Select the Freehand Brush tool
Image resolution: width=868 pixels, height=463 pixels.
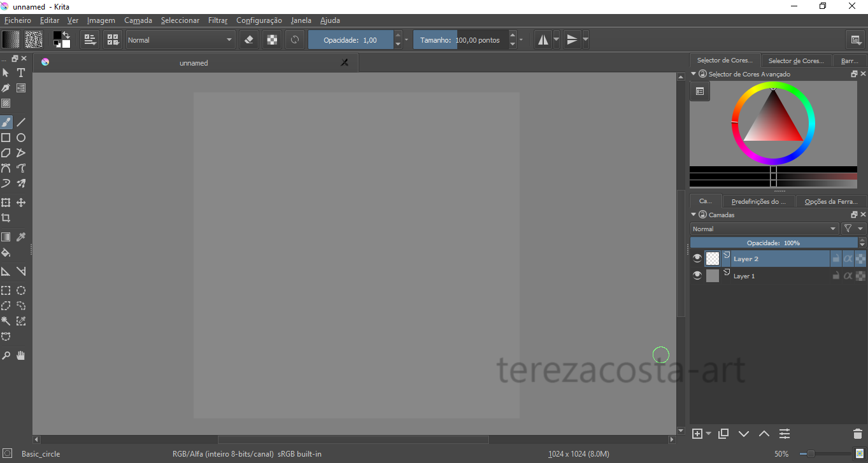[6, 122]
